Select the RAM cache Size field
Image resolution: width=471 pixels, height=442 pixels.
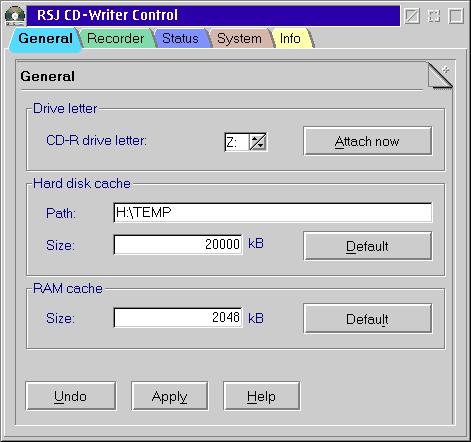[x=178, y=317]
